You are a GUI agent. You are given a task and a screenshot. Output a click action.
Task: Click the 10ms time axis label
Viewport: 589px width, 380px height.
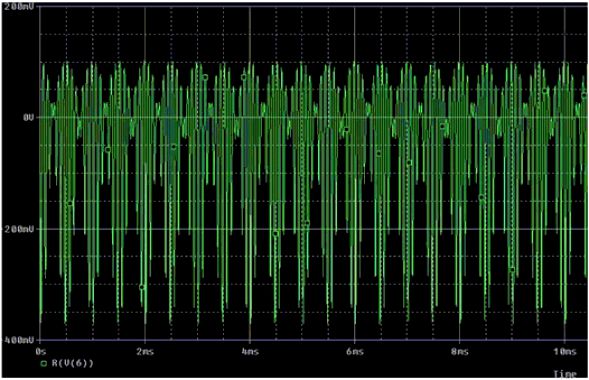[564, 352]
